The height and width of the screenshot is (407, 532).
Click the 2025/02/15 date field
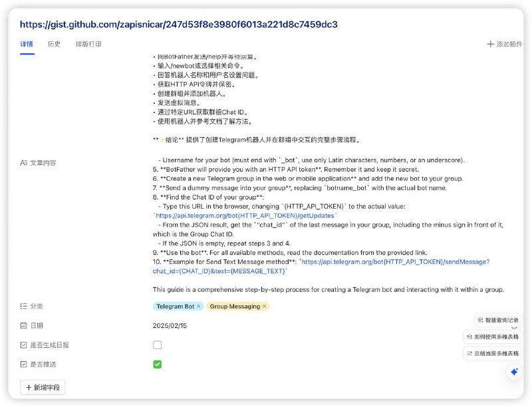(x=170, y=326)
